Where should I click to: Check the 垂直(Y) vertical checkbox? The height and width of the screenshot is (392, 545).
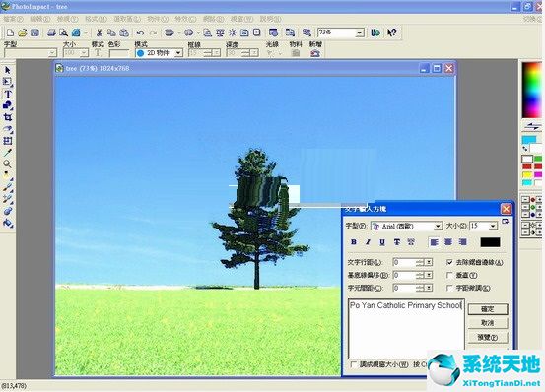[x=449, y=275]
